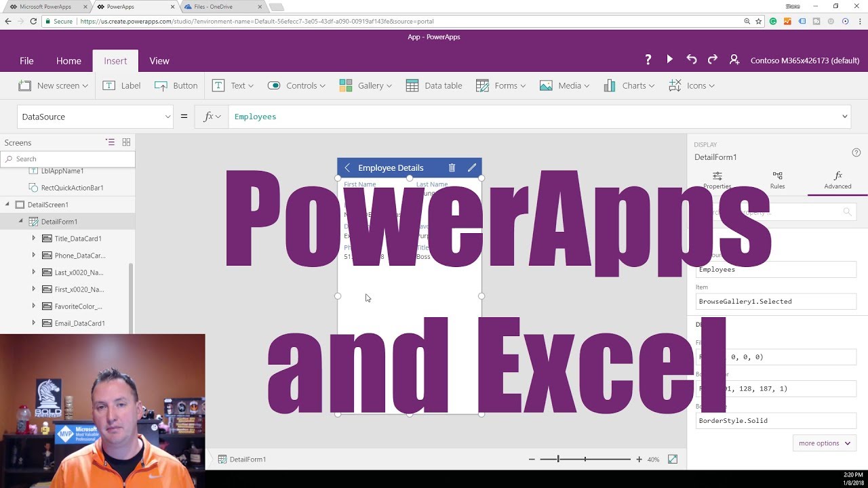Open the Controls dropdown
The width and height of the screenshot is (868, 488).
(296, 85)
